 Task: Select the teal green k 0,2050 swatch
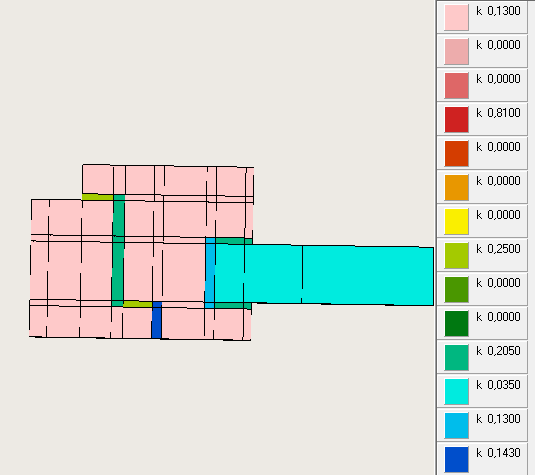pyautogui.click(x=456, y=358)
